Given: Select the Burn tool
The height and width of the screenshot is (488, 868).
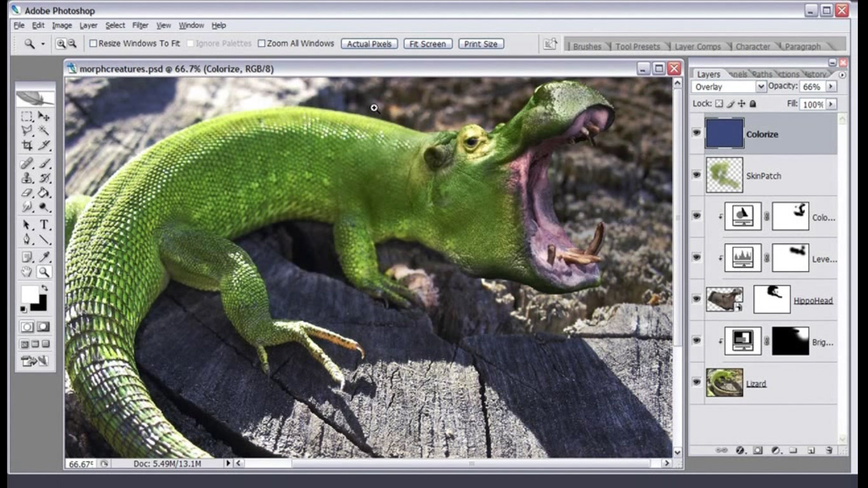Looking at the screenshot, I should pyautogui.click(x=44, y=207).
